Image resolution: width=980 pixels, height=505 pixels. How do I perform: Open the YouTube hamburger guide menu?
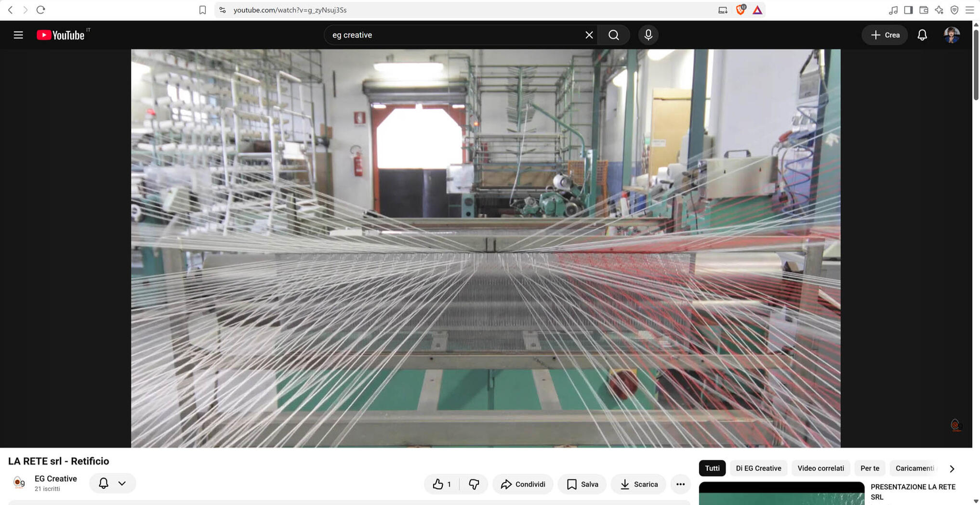pos(18,35)
